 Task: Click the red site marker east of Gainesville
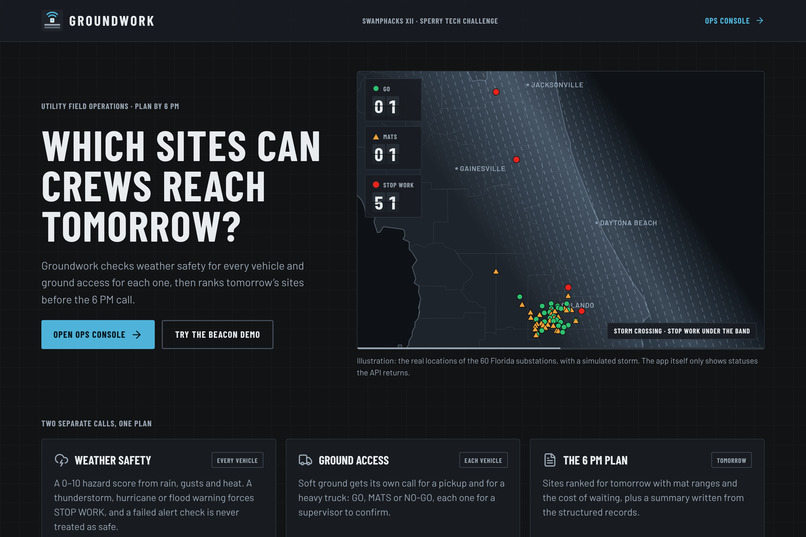[x=516, y=160]
